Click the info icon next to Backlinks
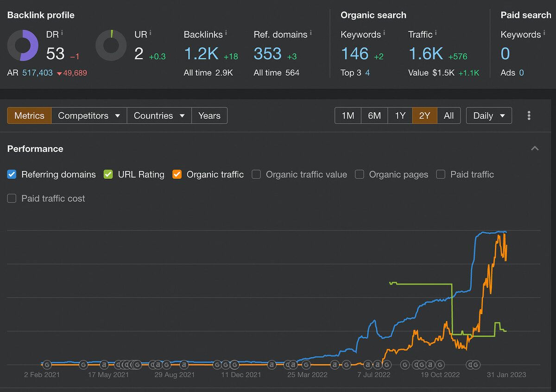Viewport: 556px width, 392px height. [226, 33]
